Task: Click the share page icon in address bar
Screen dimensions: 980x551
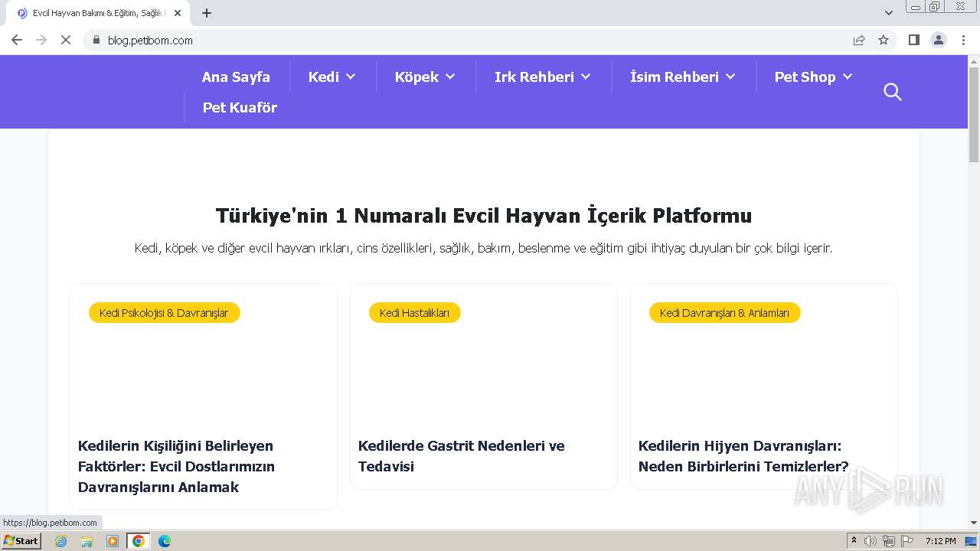Action: click(859, 40)
